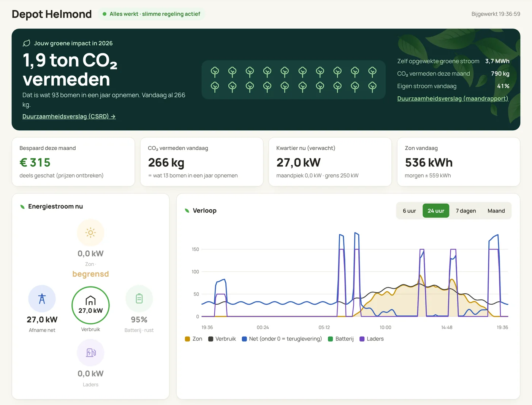Click the EV charger Laders icon
532x405 pixels.
pos(90,353)
